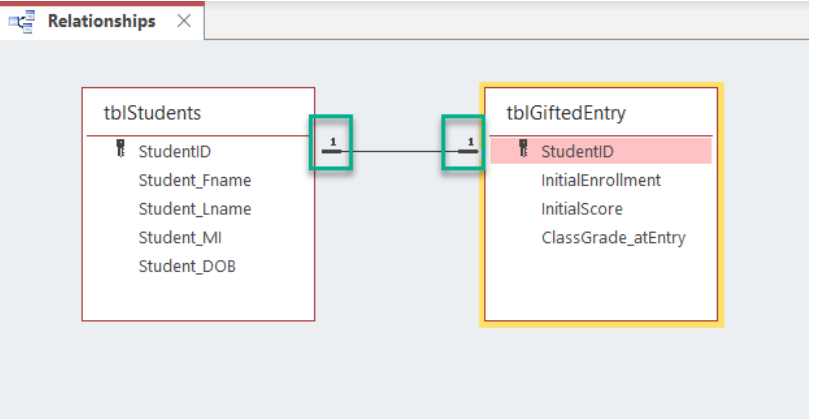814x419 pixels.
Task: Select Student_DOB field
Action: pos(187,266)
